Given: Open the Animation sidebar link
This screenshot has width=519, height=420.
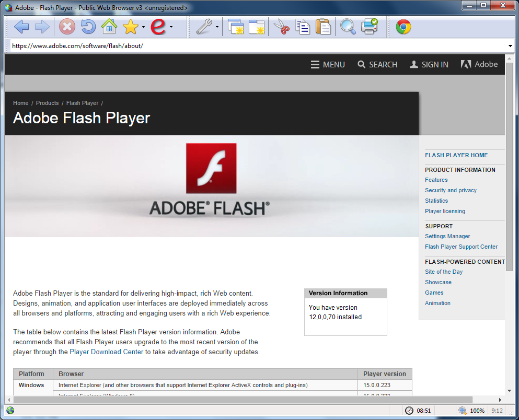Looking at the screenshot, I should click(437, 303).
